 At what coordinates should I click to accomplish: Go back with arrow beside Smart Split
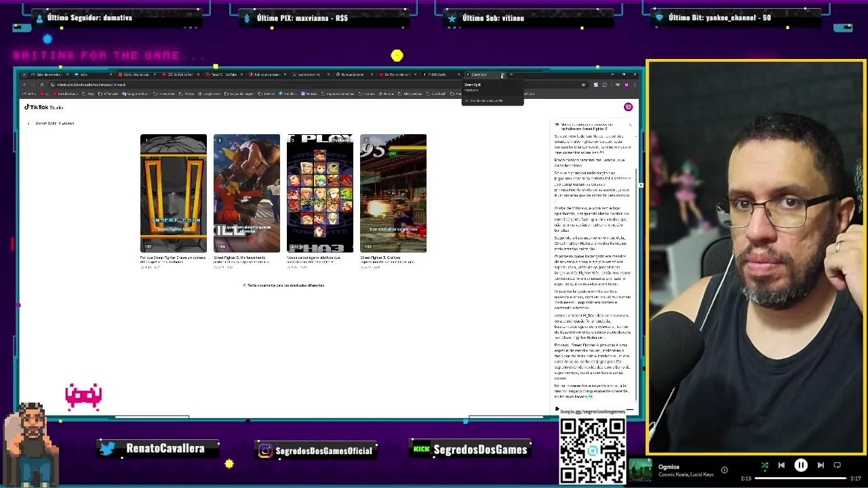[x=28, y=123]
